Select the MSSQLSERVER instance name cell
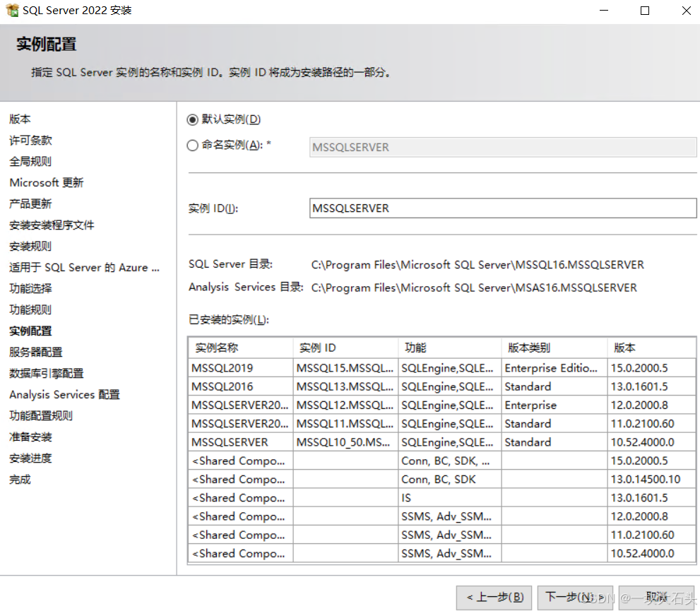 tap(241, 442)
